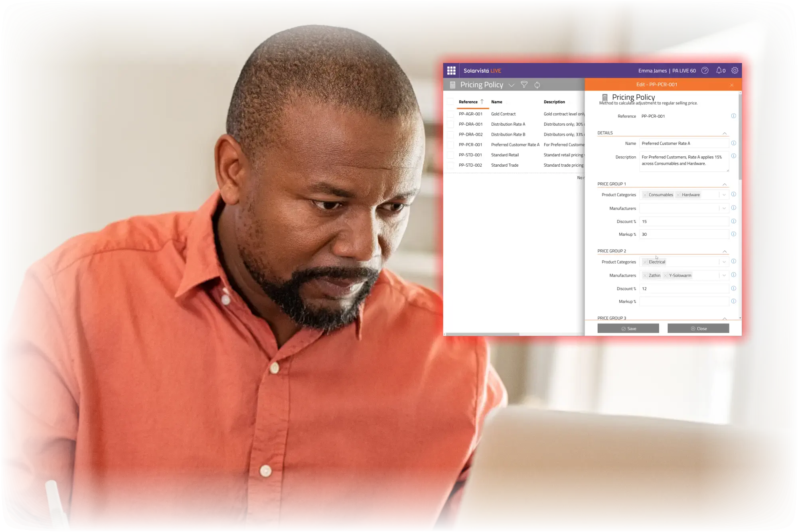The image size is (798, 532).
Task: Click the empty Price Group 2 Markup % field
Action: [x=684, y=301]
